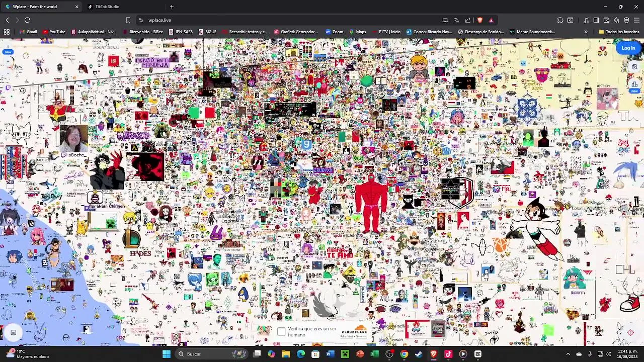Screen dimensions: 644x362
Task: Open Steam from the taskbar
Action: (x=419, y=354)
